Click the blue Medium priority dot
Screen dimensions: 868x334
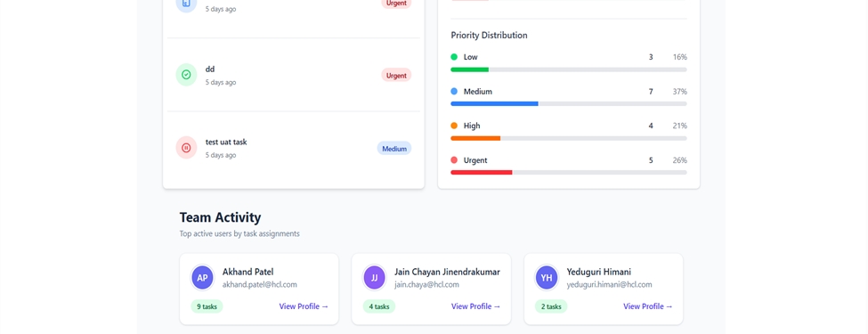[x=454, y=92]
